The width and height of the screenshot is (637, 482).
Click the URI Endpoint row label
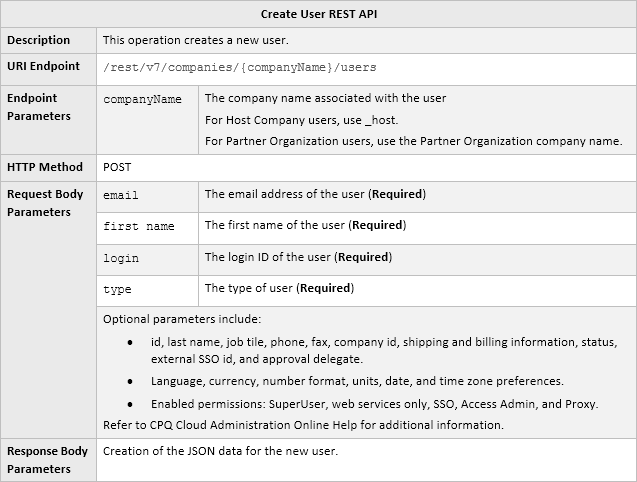46,68
